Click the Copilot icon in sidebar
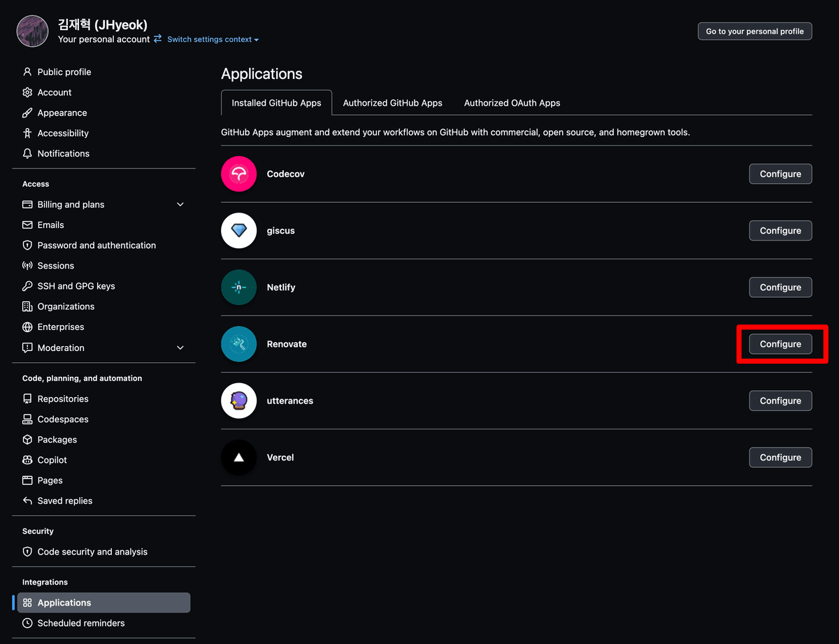 27,460
